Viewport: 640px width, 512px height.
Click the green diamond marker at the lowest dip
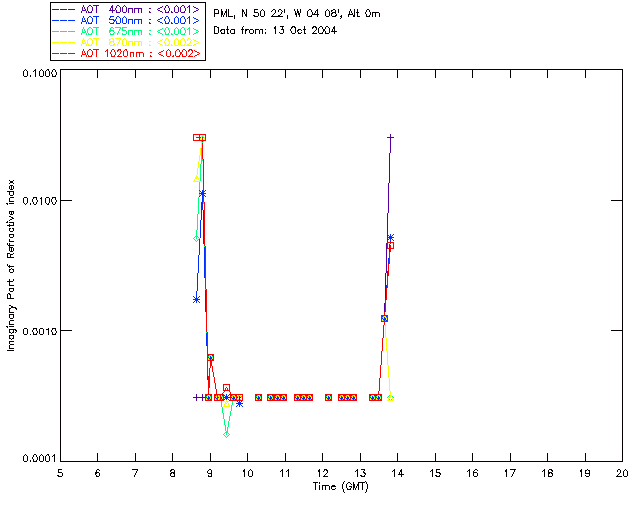pyautogui.click(x=227, y=434)
